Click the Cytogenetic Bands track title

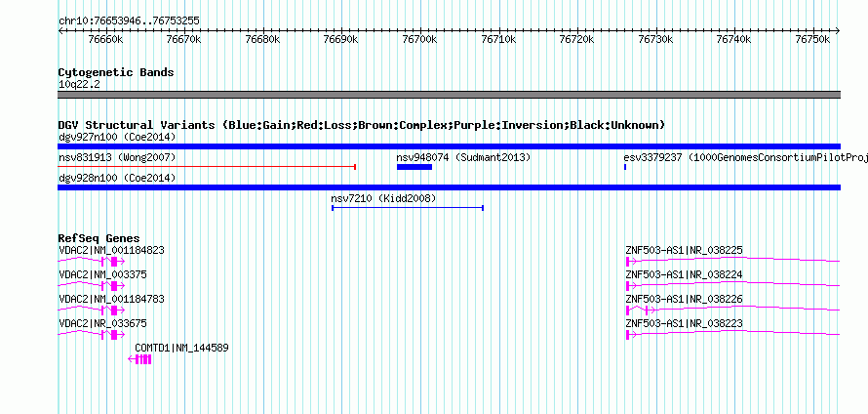[x=116, y=72]
